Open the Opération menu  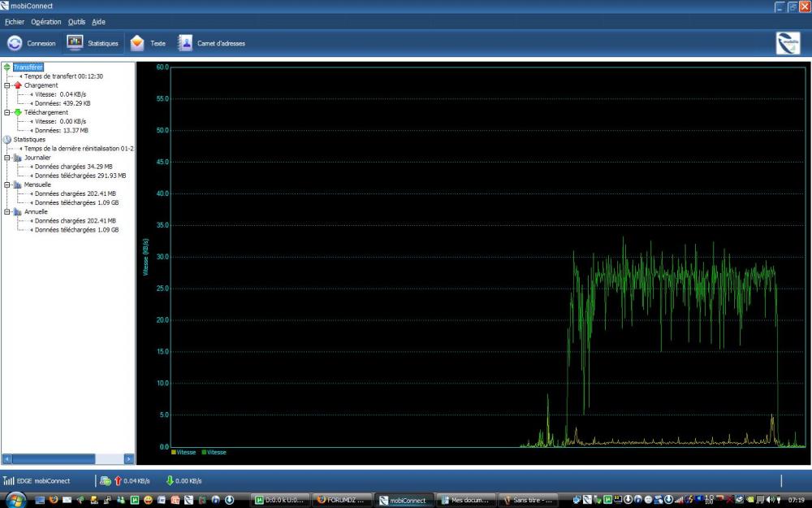[x=45, y=22]
